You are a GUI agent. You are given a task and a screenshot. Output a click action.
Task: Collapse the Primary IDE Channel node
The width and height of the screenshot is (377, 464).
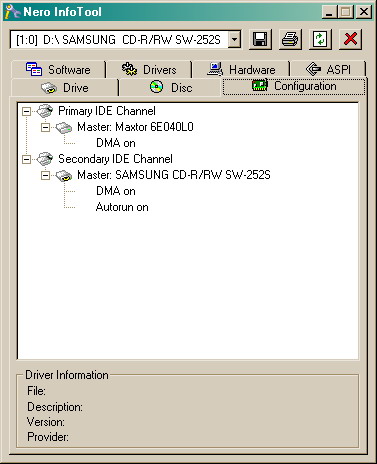[x=26, y=111]
